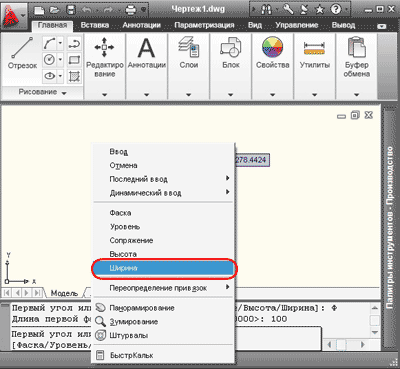
Task: Select the circle tool icon
Action: (49, 60)
